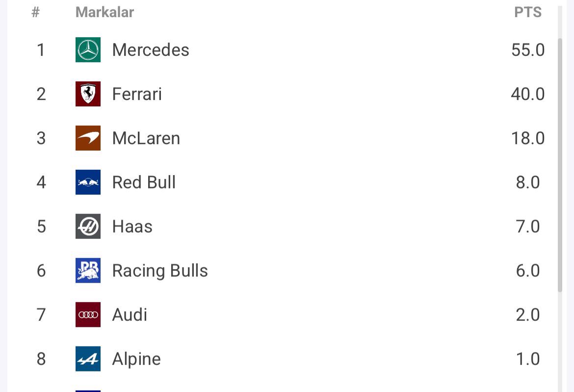Sort by the PTS column header
The image size is (574, 392).
tap(528, 12)
